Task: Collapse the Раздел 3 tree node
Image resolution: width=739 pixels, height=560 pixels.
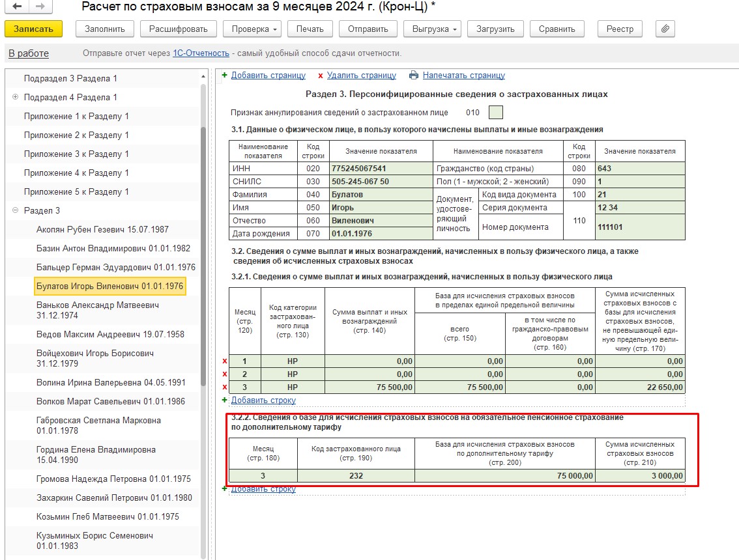Action: click(15, 210)
